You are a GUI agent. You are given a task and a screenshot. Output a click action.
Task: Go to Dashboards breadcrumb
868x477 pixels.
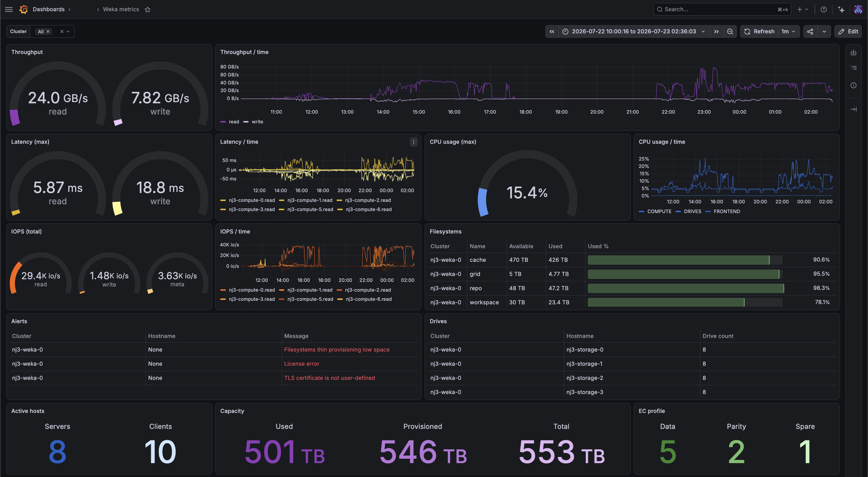point(48,9)
